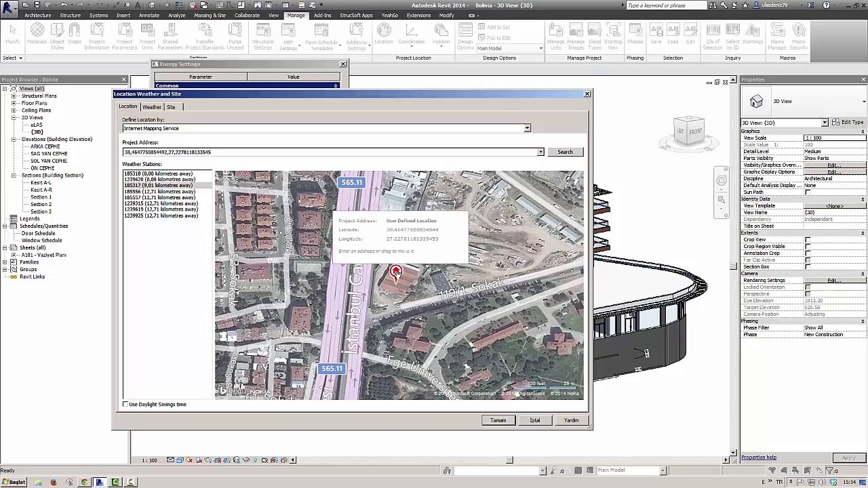Viewport: 868px width, 488px height.
Task: Open the Annotate ribbon tab
Action: pos(149,15)
